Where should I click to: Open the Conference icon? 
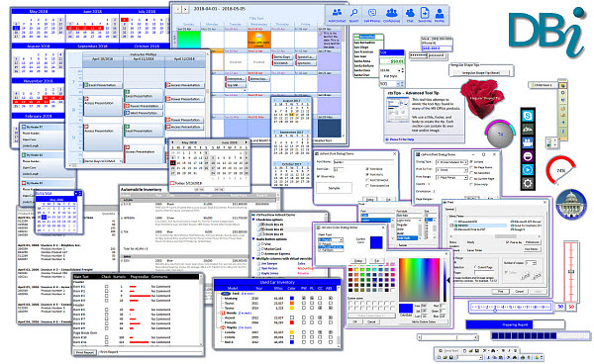coord(391,14)
